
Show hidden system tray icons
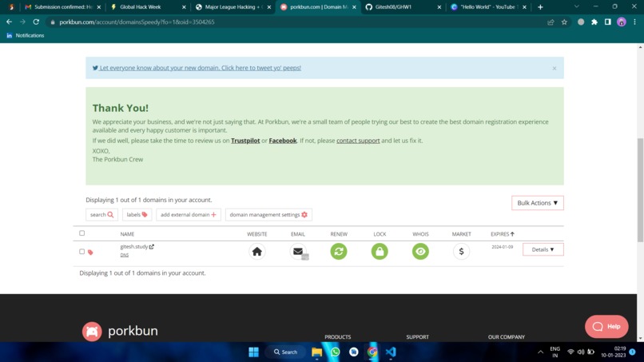point(540,352)
